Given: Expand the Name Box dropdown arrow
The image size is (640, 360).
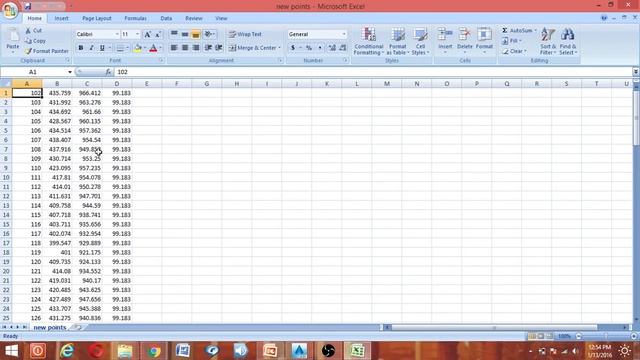Looking at the screenshot, I should [70, 72].
